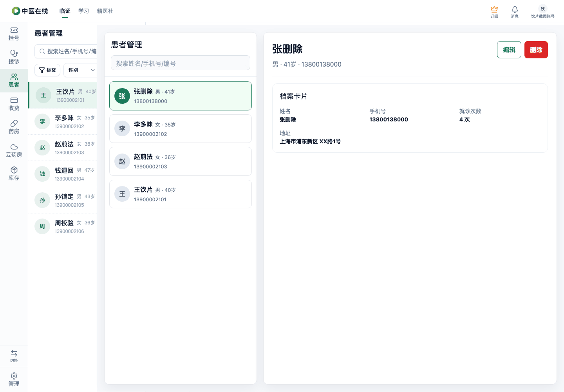This screenshot has width=564, height=392.
Task: Select patient card 张删除
Action: (181, 96)
